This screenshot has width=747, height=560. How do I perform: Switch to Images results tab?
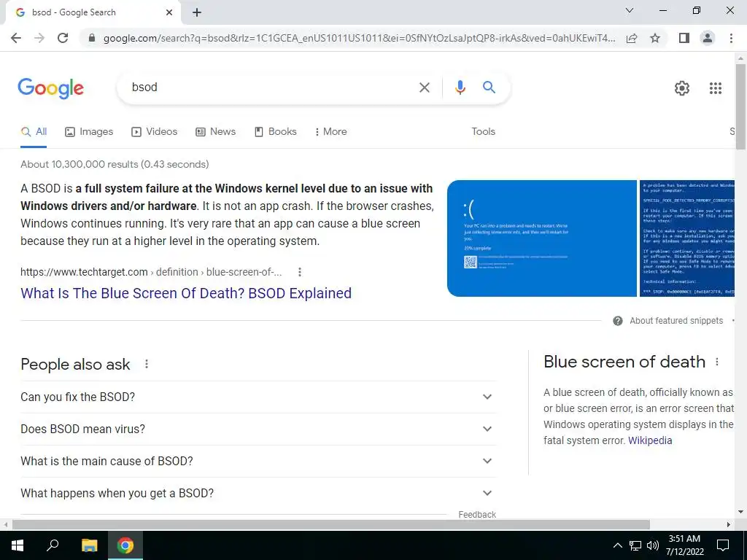click(x=89, y=132)
